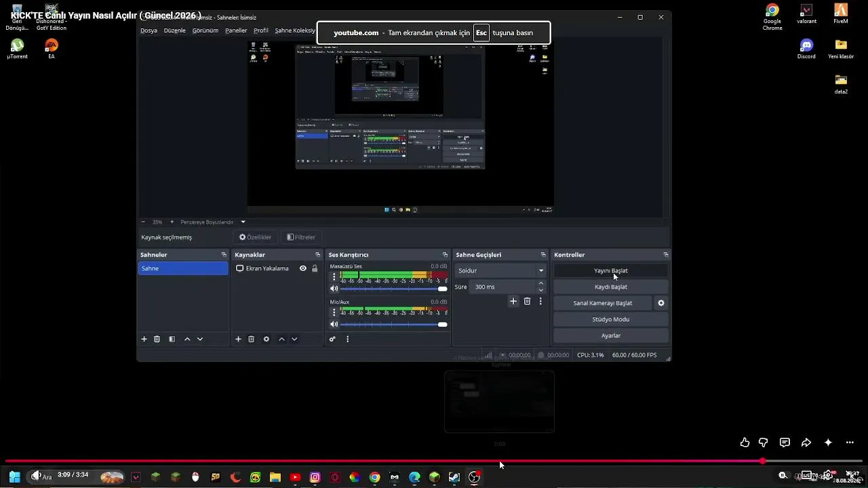Open the audio mixer menu dots at the panel bottom
Viewport: 868px width, 488px height.
pos(347,339)
